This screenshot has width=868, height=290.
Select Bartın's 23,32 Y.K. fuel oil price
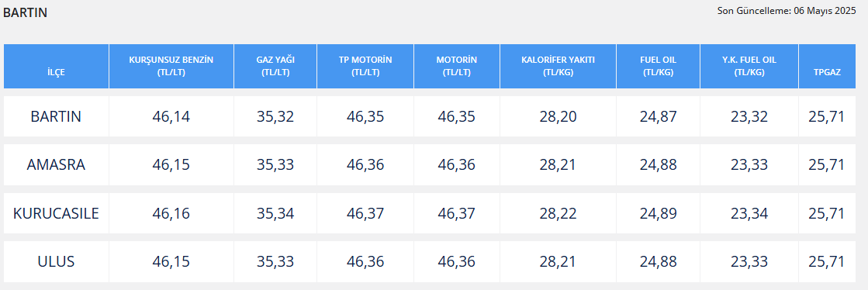click(749, 116)
